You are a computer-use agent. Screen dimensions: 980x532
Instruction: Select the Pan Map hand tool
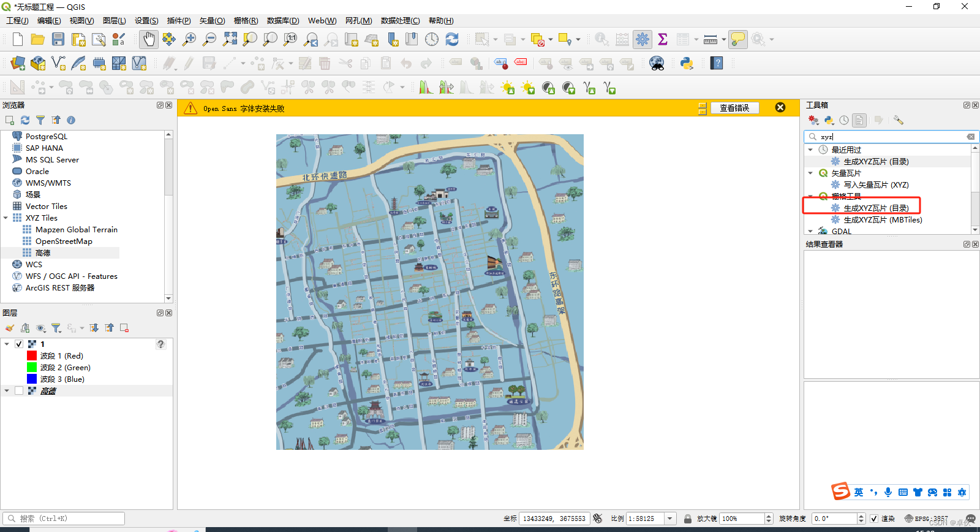pyautogui.click(x=149, y=39)
